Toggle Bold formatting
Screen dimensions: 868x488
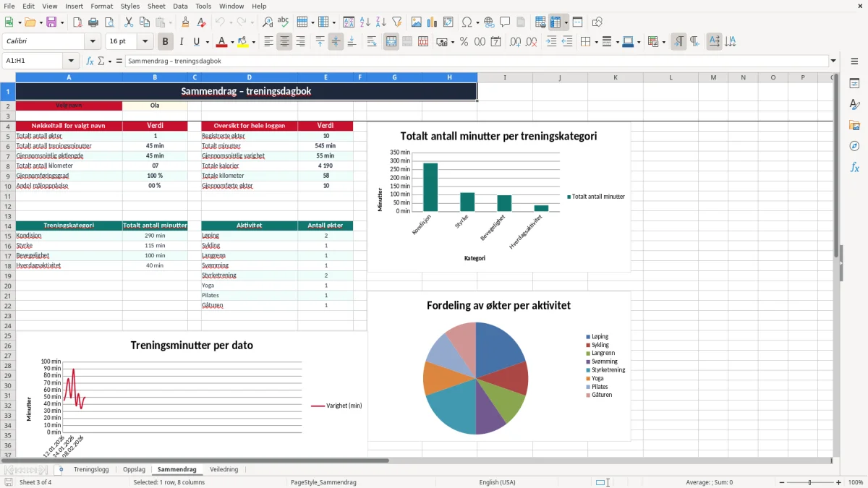(x=166, y=42)
